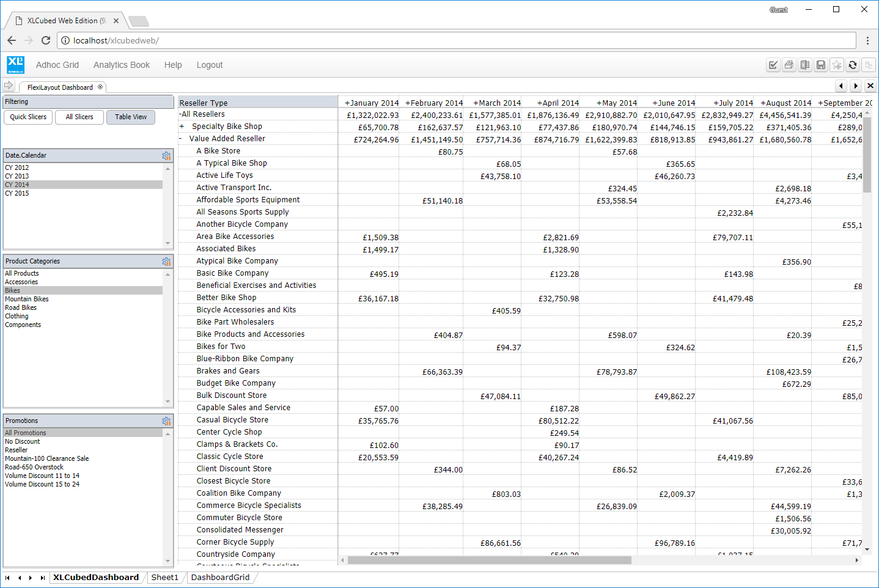Viewport: 879px width, 588px height.
Task: Open Promotions slicer settings gear
Action: click(x=166, y=421)
